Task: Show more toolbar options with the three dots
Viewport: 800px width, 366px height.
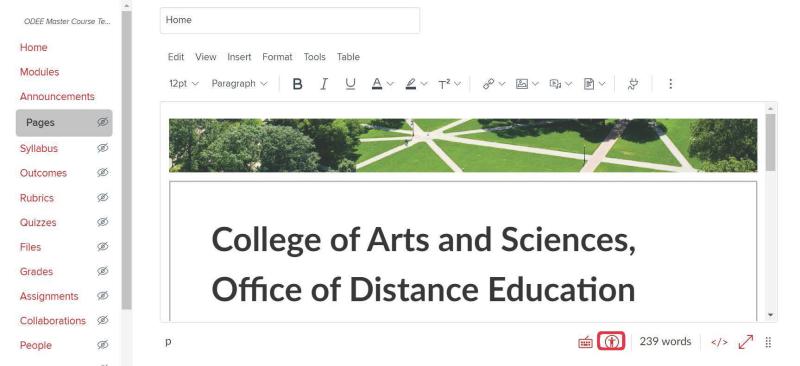Action: coord(670,84)
